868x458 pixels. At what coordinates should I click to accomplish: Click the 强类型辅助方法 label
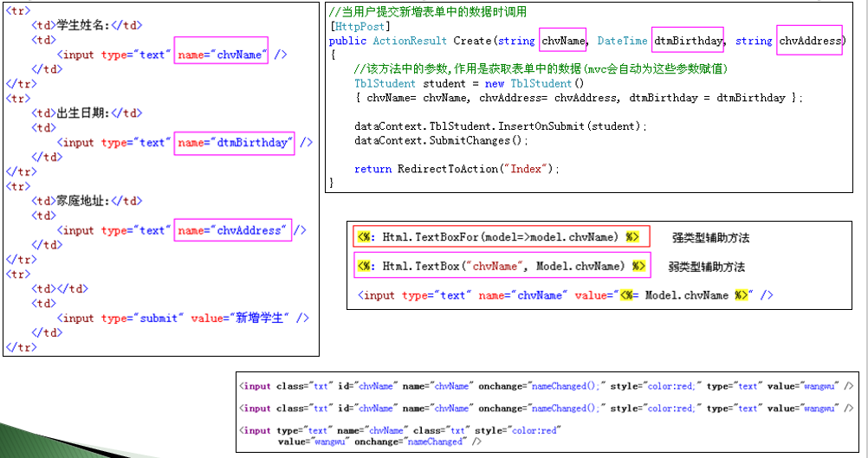(x=710, y=237)
